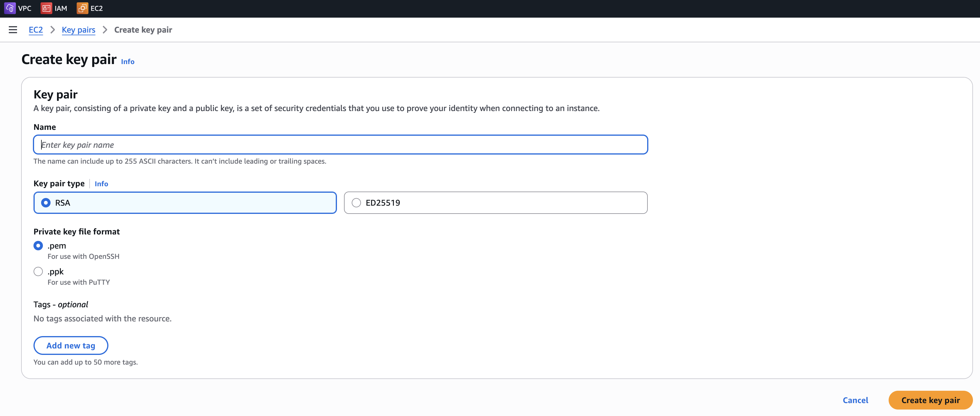Select the ED25519 key pair type
Image resolution: width=980 pixels, height=416 pixels.
(356, 202)
